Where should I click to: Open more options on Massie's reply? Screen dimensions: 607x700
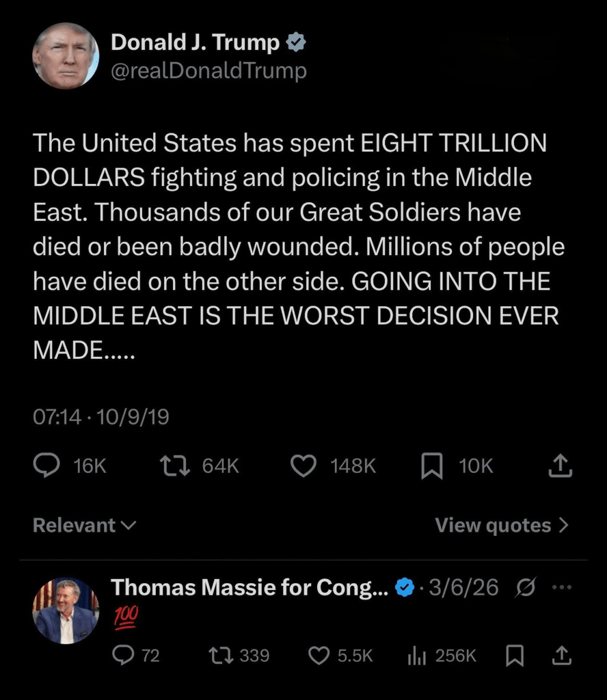coord(561,587)
